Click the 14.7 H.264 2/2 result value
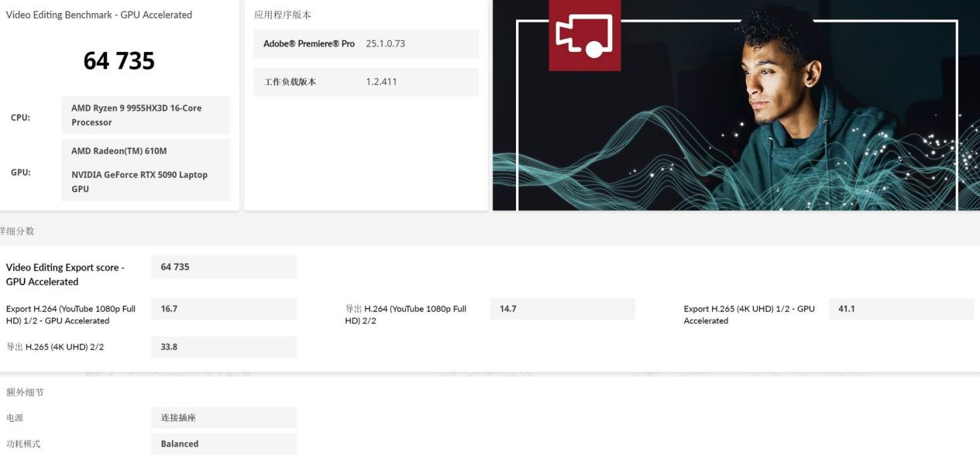The height and width of the screenshot is (466, 980). pyautogui.click(x=562, y=309)
